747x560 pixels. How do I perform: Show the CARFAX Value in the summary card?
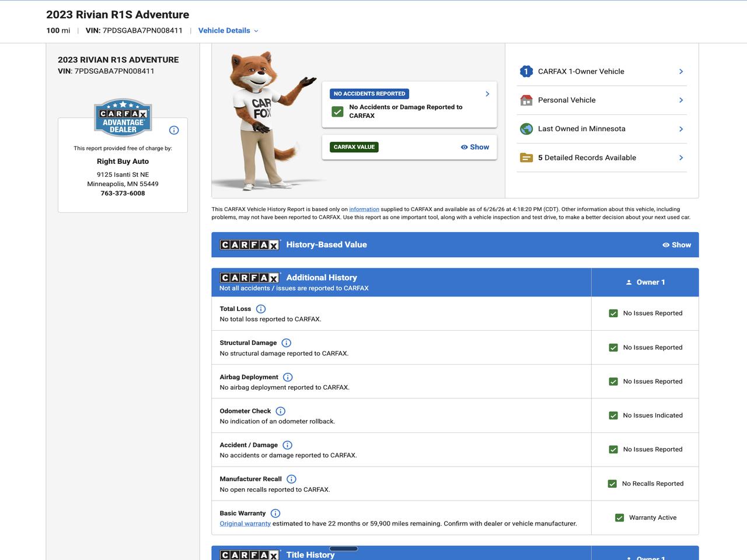[x=475, y=147]
